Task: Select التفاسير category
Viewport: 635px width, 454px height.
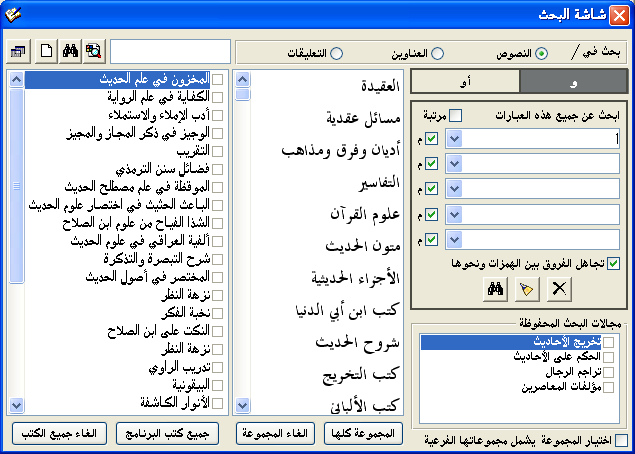Action: click(x=379, y=183)
